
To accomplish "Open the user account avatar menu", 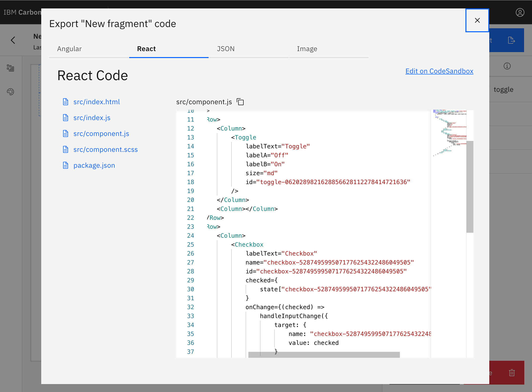I will (x=520, y=12).
